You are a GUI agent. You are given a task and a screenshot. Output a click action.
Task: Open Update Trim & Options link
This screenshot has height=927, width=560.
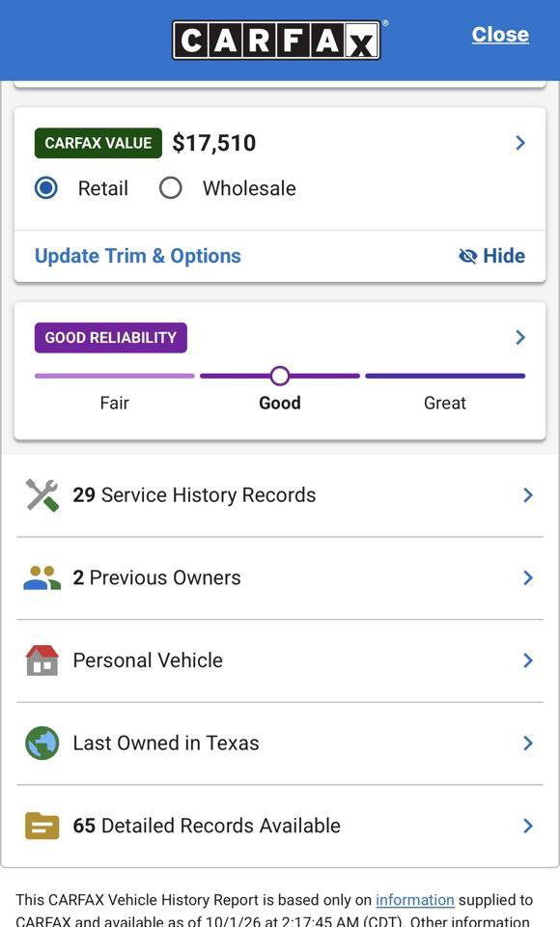[x=138, y=256]
